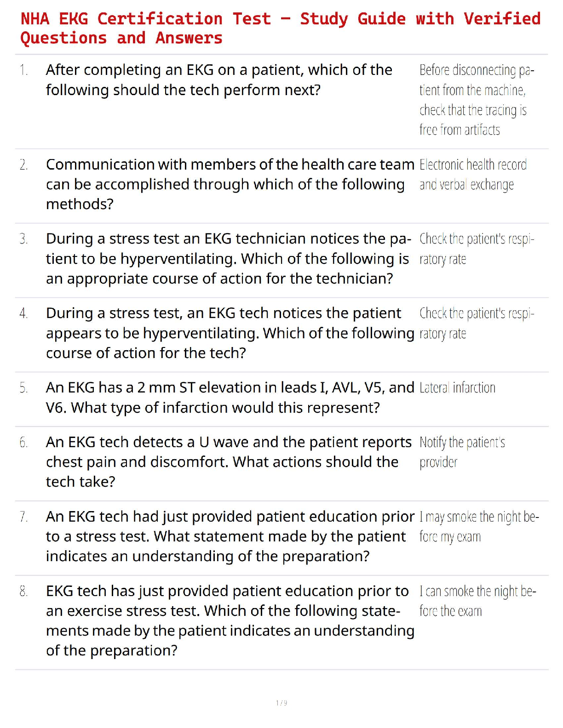Click the exercise stress test education question
This screenshot has height=728, width=563.
230,620
